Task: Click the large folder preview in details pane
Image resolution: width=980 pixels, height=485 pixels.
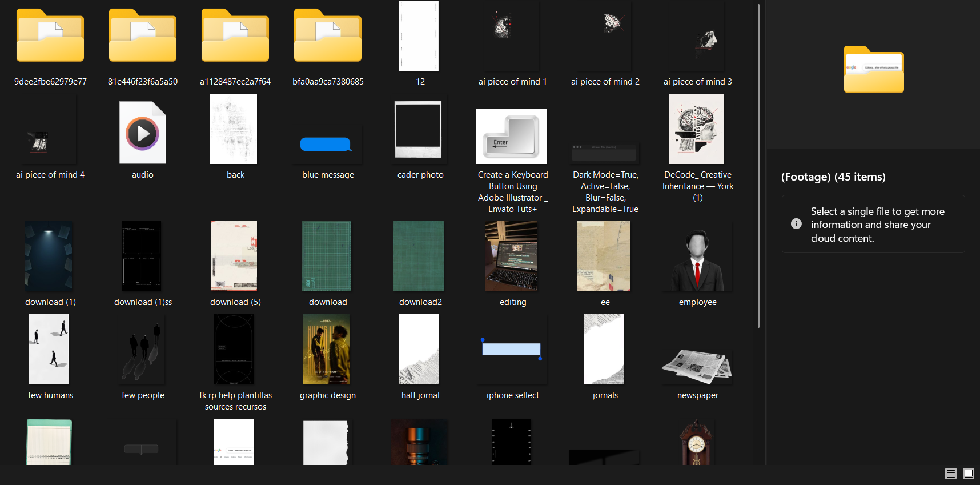Action: click(x=874, y=70)
